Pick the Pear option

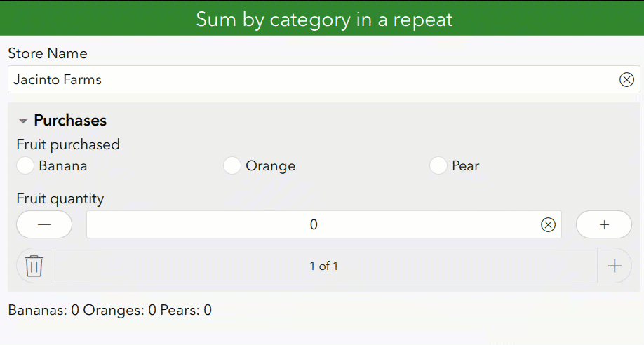coord(438,166)
